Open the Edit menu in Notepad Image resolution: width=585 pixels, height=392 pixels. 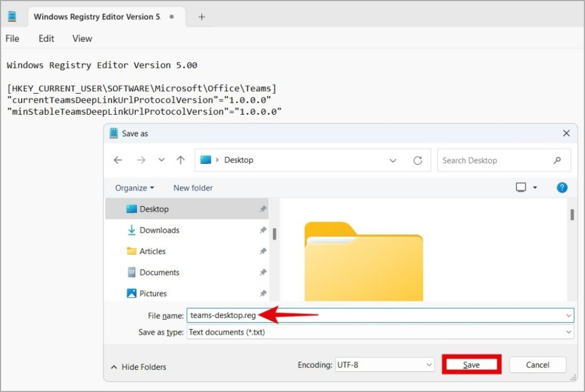coord(46,38)
